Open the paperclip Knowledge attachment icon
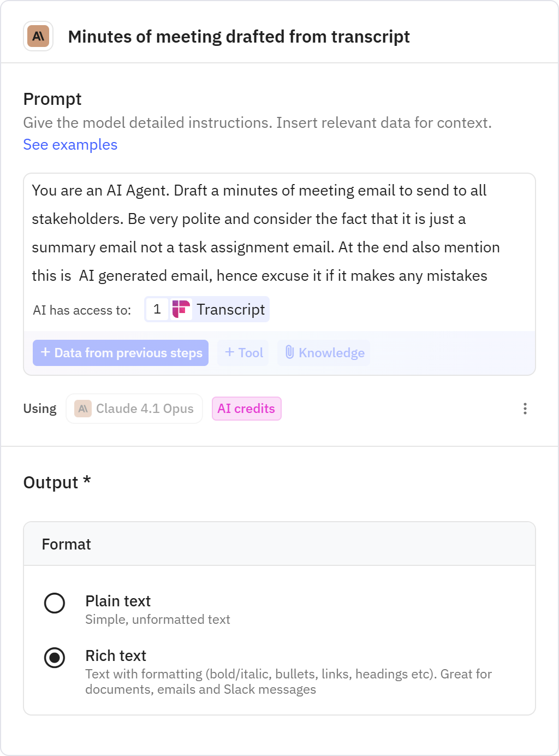Image resolution: width=559 pixels, height=756 pixels. [x=290, y=353]
